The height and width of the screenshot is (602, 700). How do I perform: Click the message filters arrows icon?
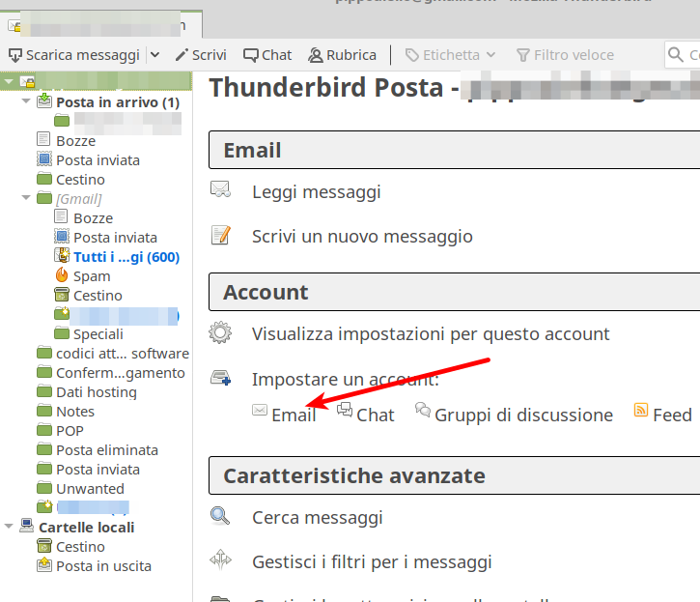[220, 559]
